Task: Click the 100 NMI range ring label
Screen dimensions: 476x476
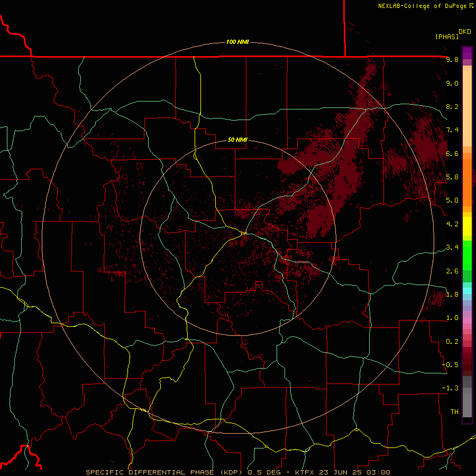Action: [x=237, y=42]
